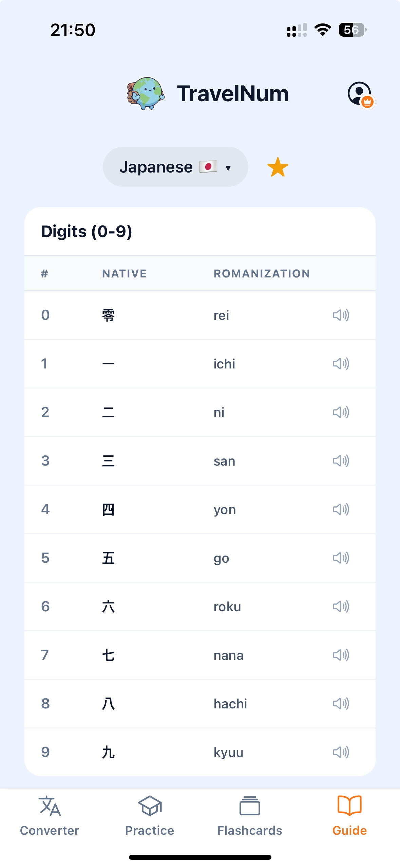Tap the TravelNum globe mascot logo
This screenshot has width=400, height=868.
coord(146,93)
